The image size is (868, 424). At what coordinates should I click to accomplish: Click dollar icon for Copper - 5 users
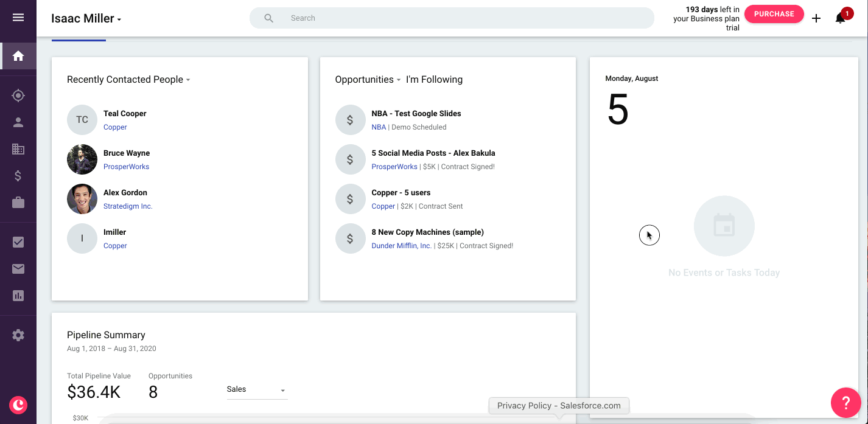tap(350, 199)
